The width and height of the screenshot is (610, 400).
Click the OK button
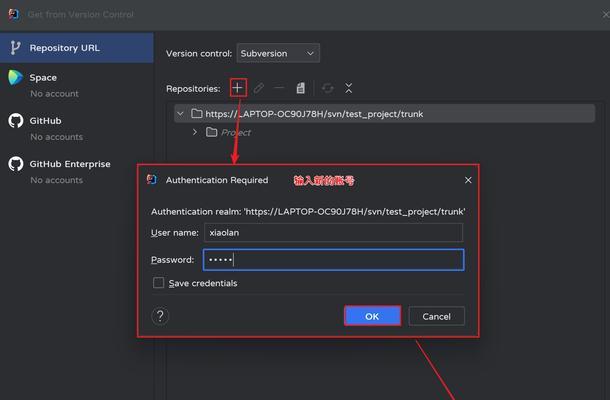pyautogui.click(x=372, y=316)
